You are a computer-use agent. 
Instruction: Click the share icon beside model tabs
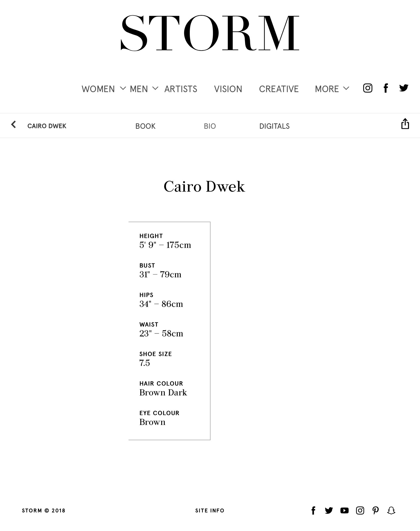pos(405,124)
